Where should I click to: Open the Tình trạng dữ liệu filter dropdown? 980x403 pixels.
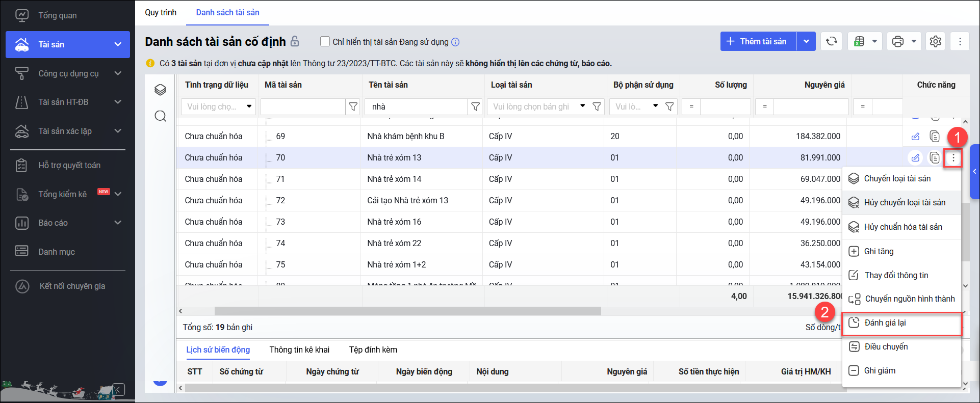(x=249, y=106)
